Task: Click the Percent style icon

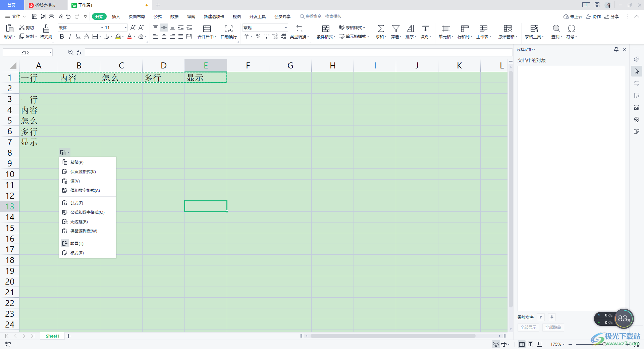Action: point(258,36)
